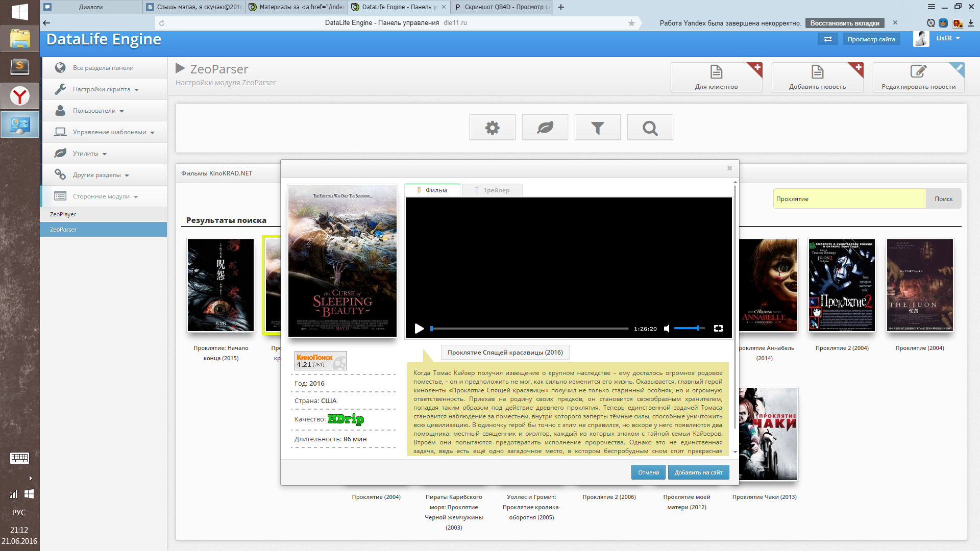Click the swap arrows button in header

pyautogui.click(x=827, y=39)
